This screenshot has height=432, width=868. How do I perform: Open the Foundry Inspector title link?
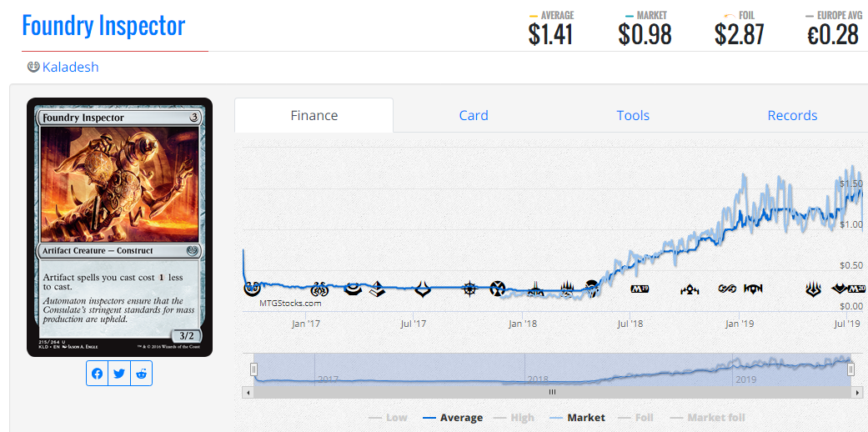[x=103, y=26]
